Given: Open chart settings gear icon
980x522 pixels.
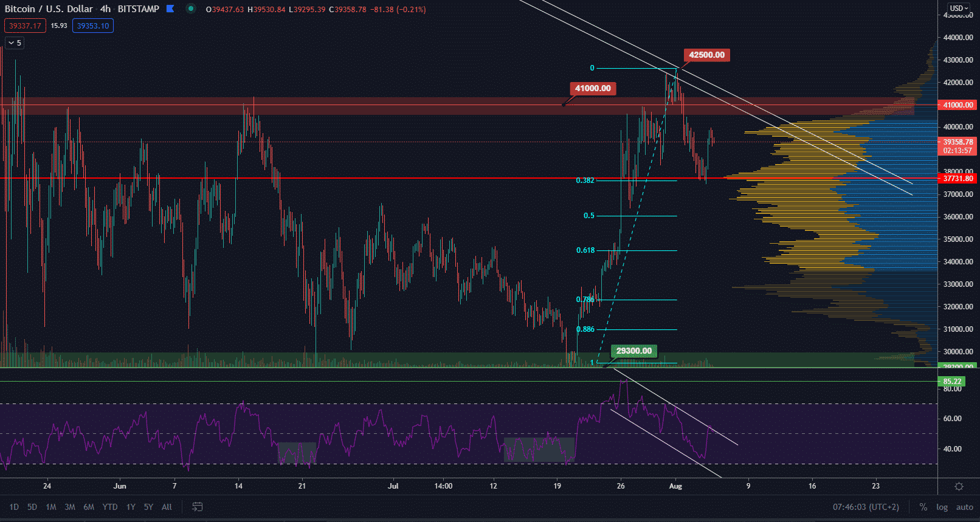Looking at the screenshot, I should pos(959,486).
